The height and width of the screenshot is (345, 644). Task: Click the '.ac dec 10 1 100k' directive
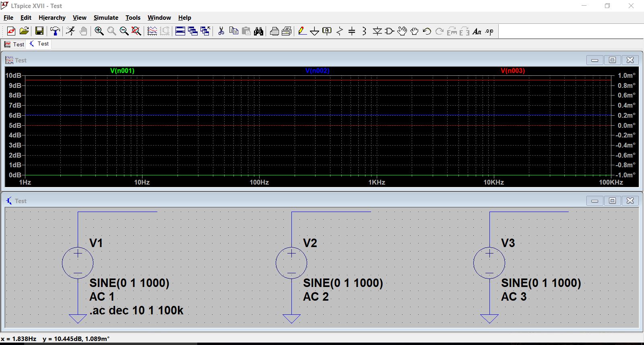[x=136, y=310]
